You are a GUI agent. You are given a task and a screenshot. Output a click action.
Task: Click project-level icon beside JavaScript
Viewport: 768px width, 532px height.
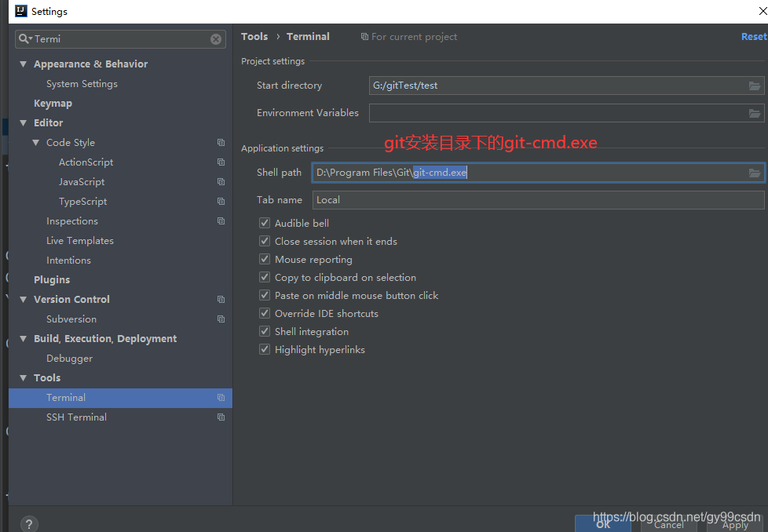pyautogui.click(x=221, y=181)
